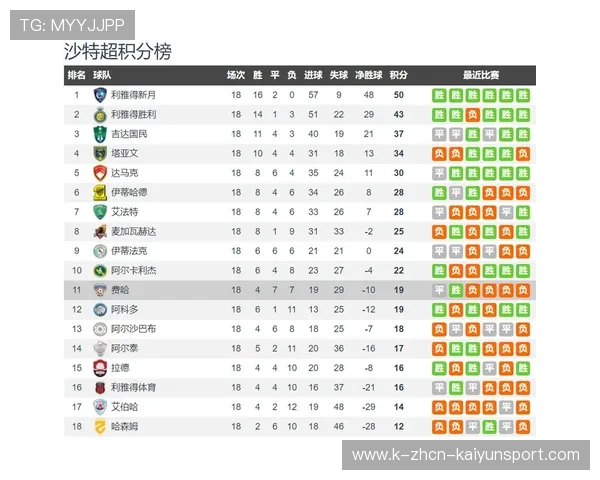Click the 哈森姆 team logo

point(100,426)
